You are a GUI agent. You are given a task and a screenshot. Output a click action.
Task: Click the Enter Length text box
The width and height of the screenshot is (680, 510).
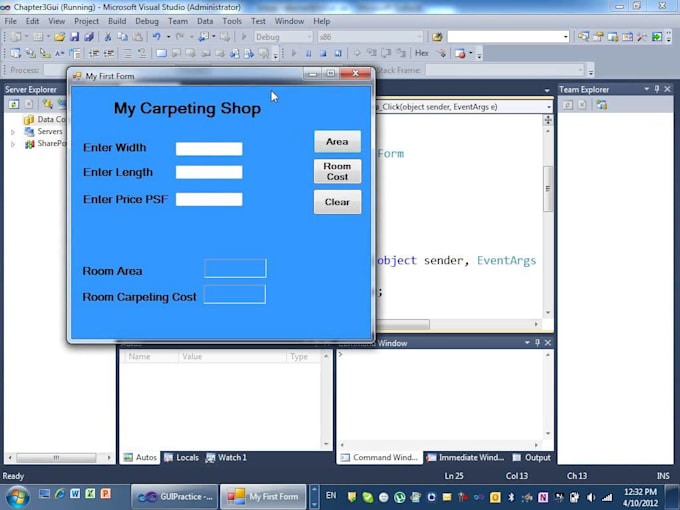click(x=209, y=172)
